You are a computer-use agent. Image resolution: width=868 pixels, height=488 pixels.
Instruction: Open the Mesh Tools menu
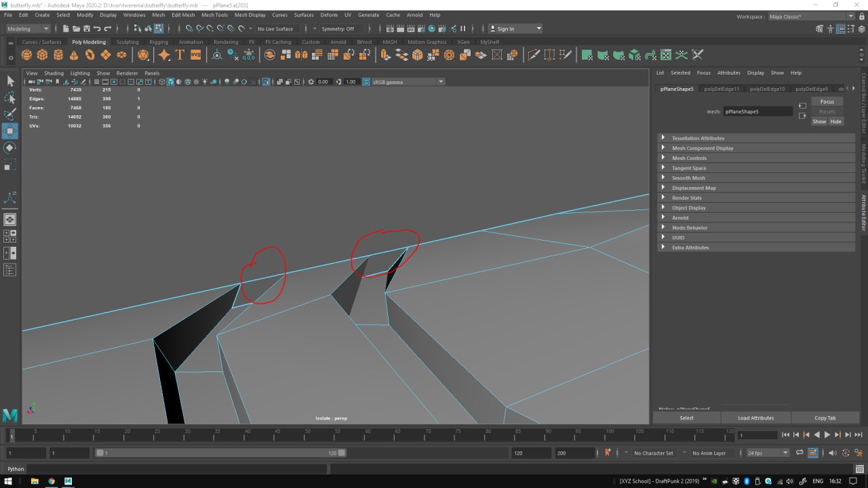click(x=214, y=15)
